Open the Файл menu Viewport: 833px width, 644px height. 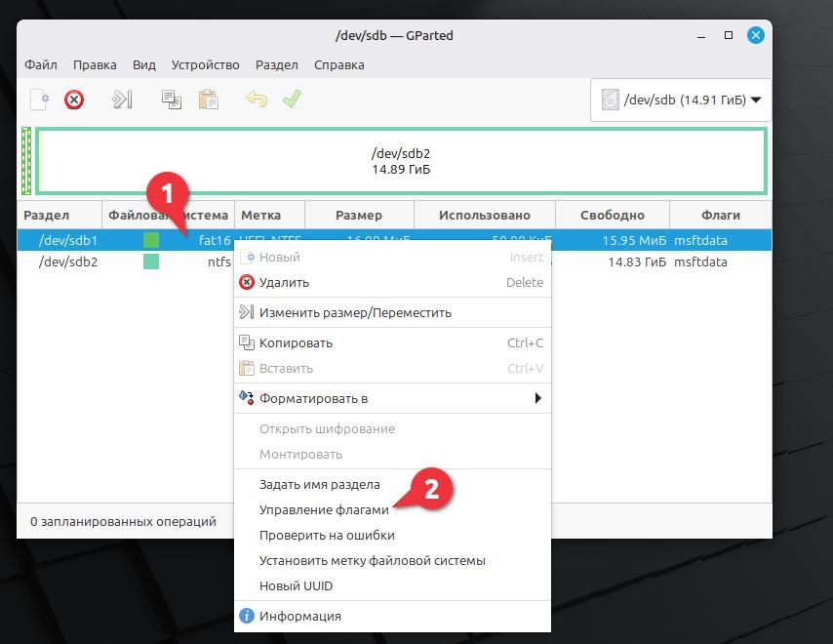41,64
